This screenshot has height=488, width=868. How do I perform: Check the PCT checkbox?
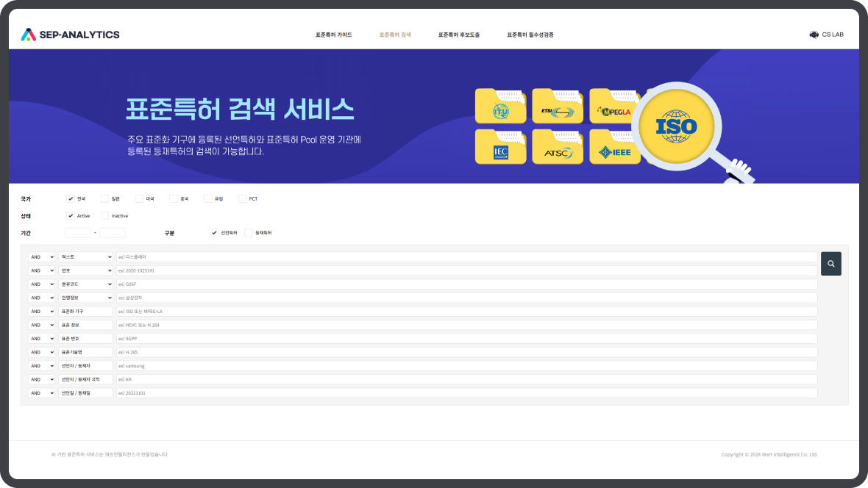[x=242, y=198]
